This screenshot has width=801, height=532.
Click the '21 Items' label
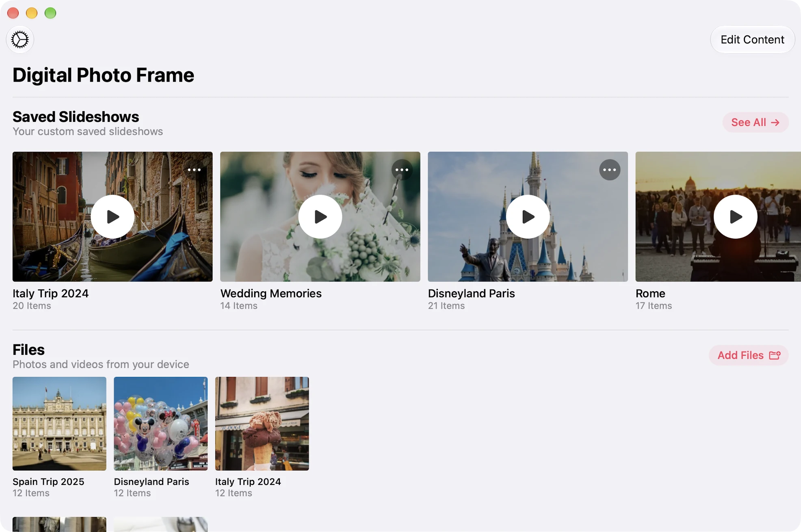pyautogui.click(x=446, y=306)
